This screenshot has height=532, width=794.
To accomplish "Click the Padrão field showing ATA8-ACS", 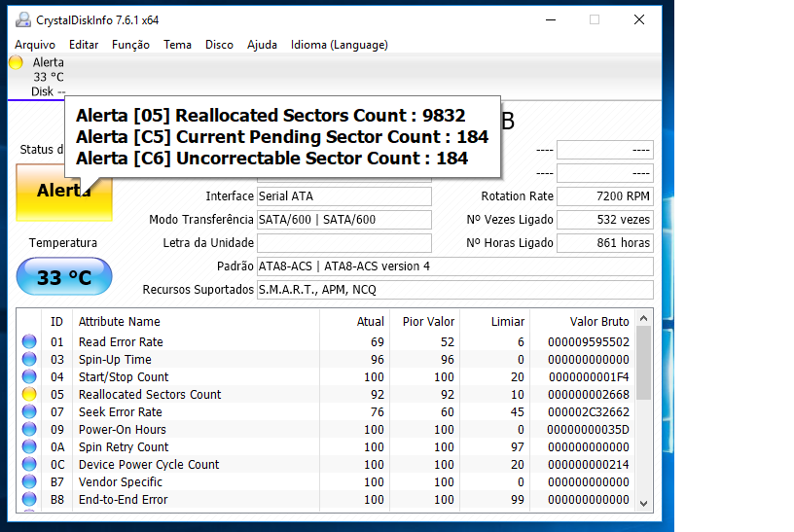I will coord(455,266).
